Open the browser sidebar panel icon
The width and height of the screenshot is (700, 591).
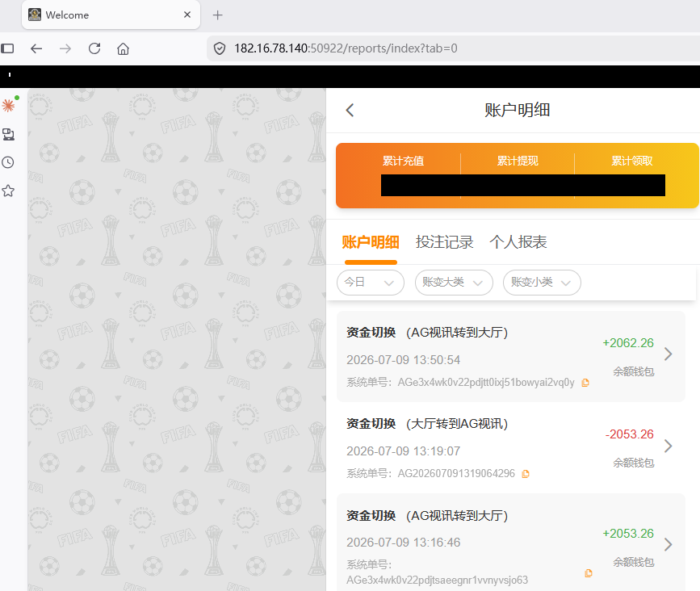point(7,48)
